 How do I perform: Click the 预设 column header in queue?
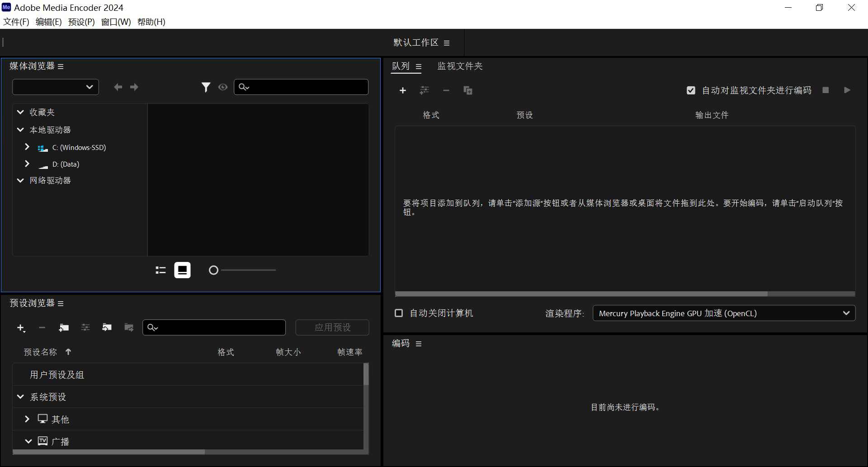coord(524,115)
